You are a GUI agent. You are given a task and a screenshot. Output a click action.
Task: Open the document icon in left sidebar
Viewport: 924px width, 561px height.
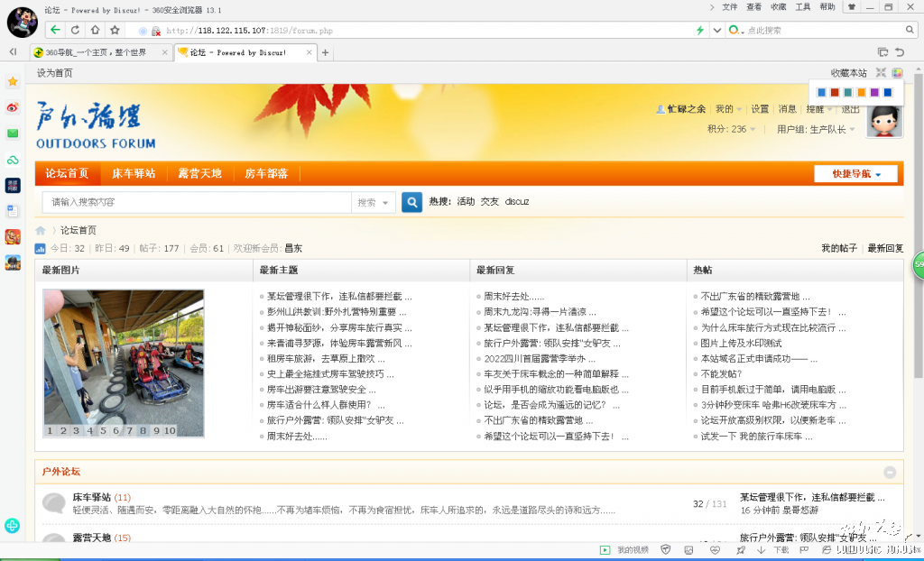click(x=13, y=210)
